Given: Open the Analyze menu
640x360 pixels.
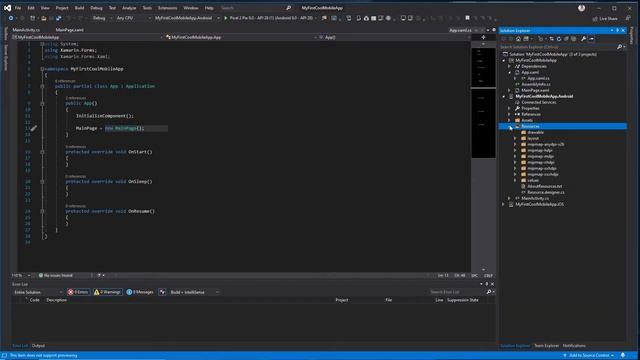Looking at the screenshot, I should (129, 8).
